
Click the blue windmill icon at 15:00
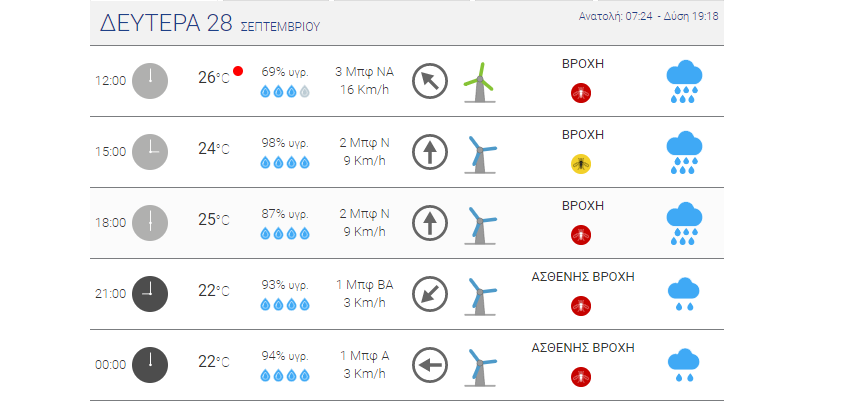coord(481,154)
